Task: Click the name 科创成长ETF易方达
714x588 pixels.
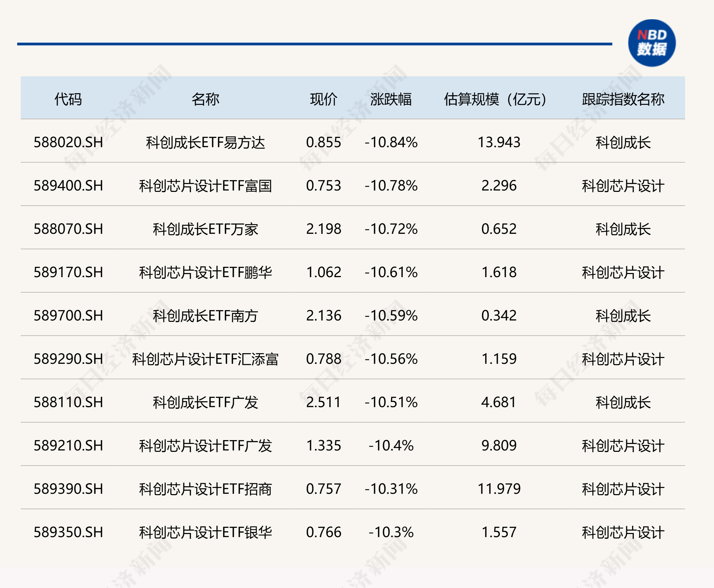Action: tap(205, 142)
